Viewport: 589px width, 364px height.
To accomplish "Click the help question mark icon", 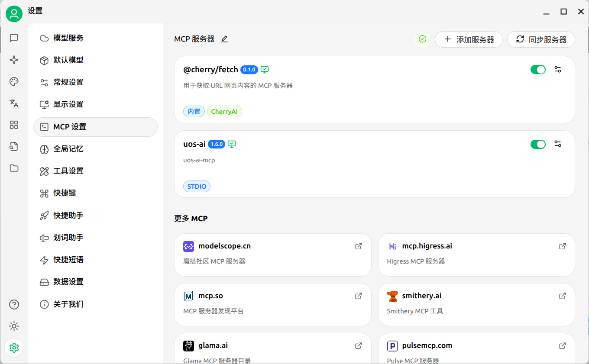I will pos(14,305).
